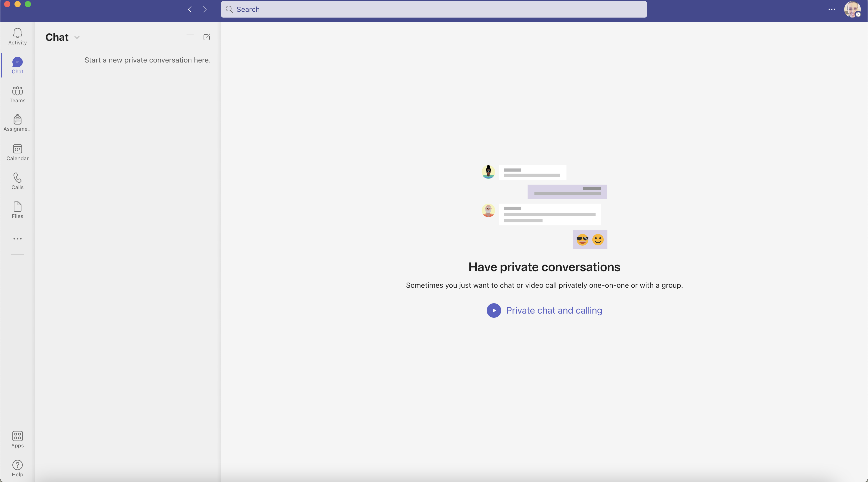Open the Files sidebar icon

point(18,210)
